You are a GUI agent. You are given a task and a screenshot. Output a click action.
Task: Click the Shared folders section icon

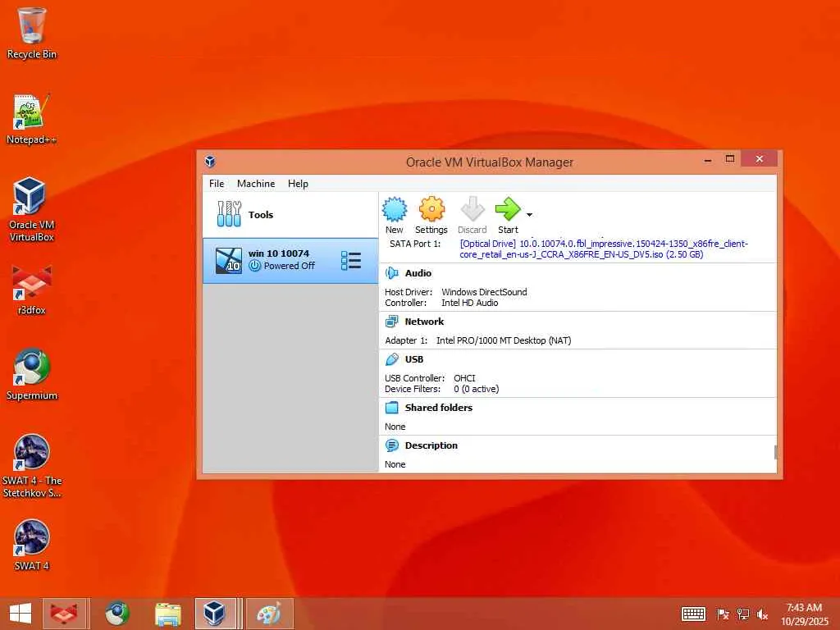[x=392, y=408]
